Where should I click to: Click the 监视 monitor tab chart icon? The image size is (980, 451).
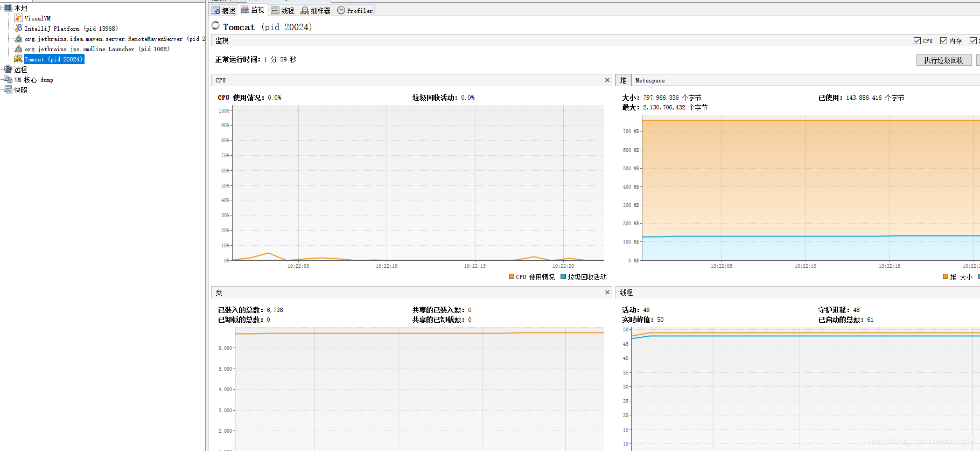pyautogui.click(x=245, y=10)
